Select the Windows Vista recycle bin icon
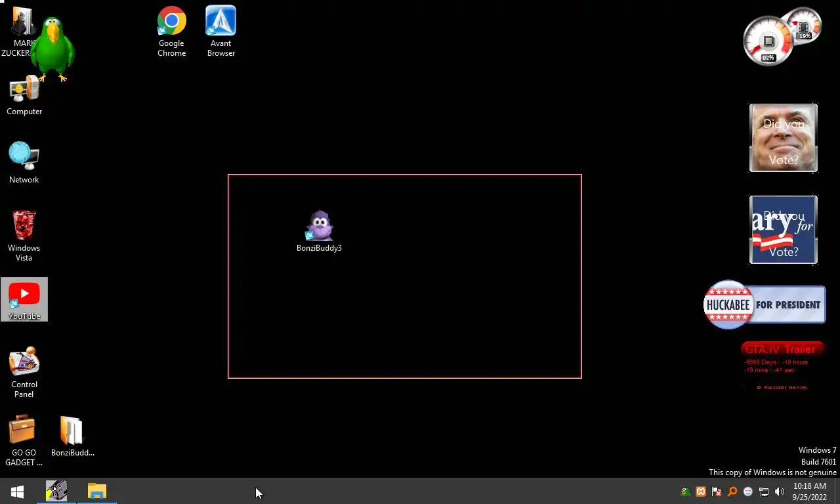This screenshot has height=504, width=840. (24, 236)
